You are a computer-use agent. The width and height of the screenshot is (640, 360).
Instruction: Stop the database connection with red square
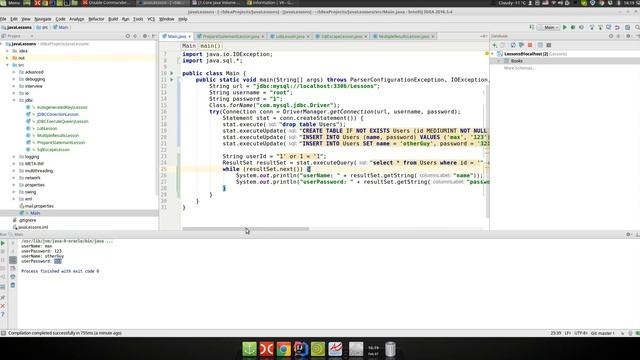(530, 45)
